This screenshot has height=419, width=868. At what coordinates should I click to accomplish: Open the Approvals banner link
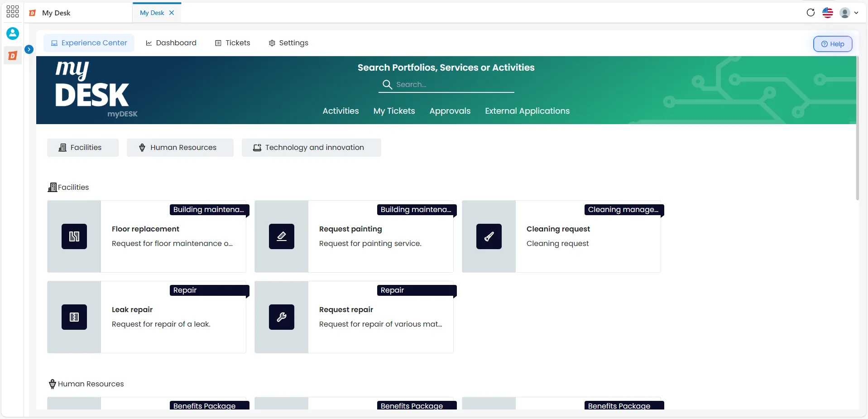[x=450, y=111]
